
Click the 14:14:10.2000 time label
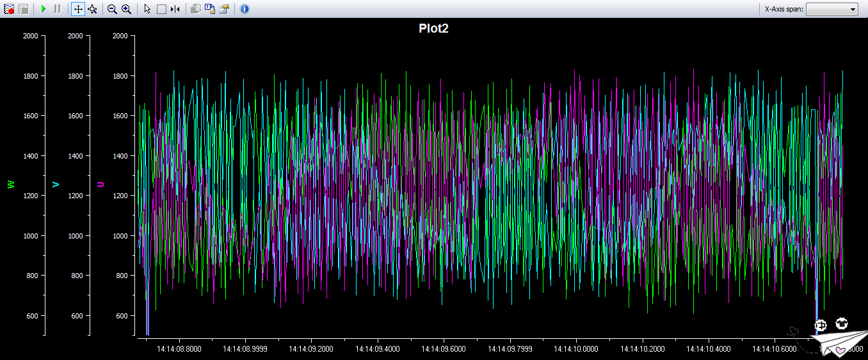coord(643,349)
